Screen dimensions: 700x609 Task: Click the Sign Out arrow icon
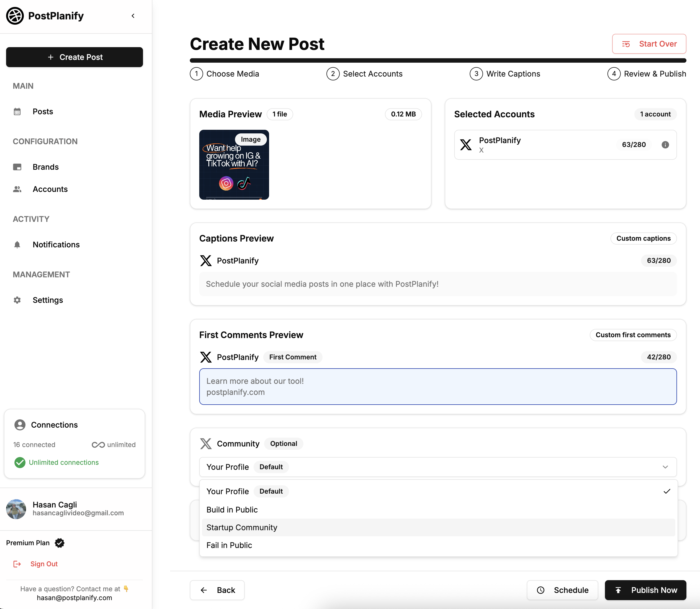(17, 564)
